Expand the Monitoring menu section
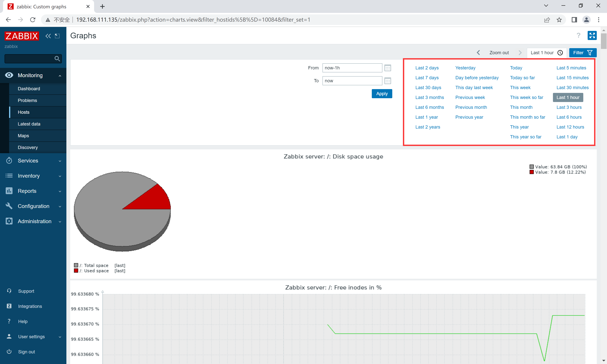This screenshot has height=364, width=607. pyautogui.click(x=33, y=75)
